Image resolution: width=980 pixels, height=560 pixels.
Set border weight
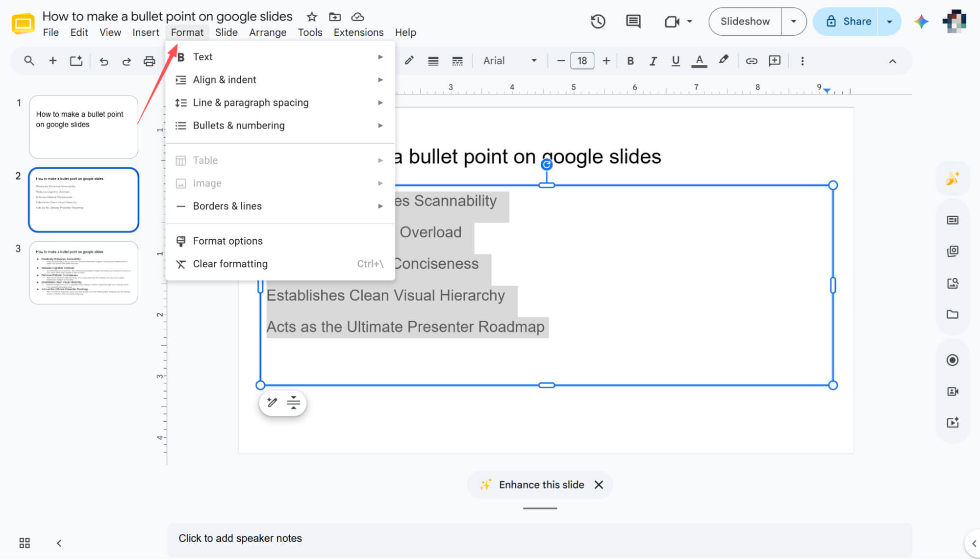pyautogui.click(x=433, y=61)
